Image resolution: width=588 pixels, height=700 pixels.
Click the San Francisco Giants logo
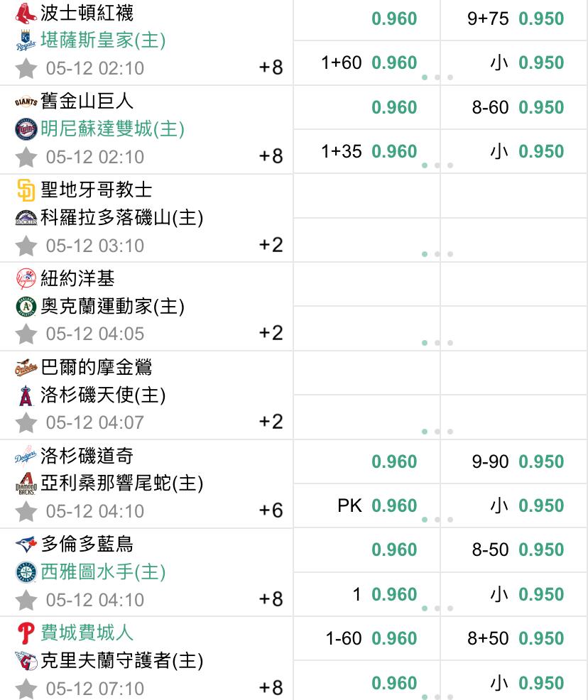click(26, 102)
